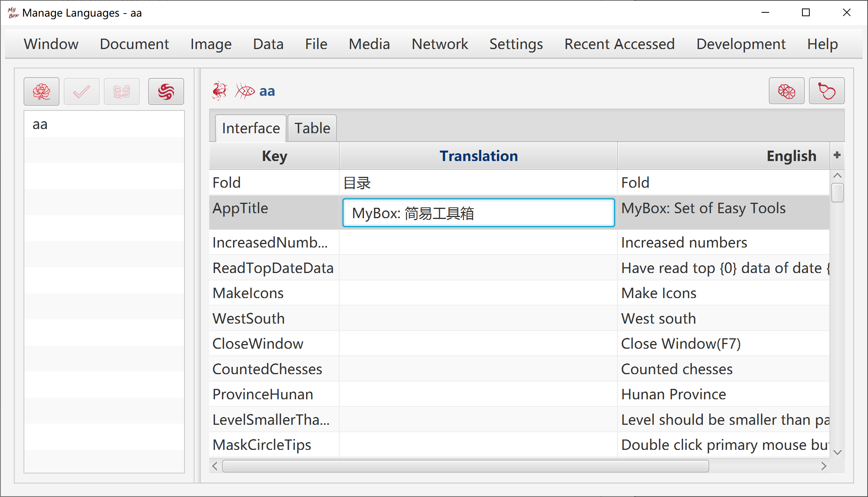The width and height of the screenshot is (868, 497).
Task: Click the round flower-wheel icon button at top right
Action: click(x=787, y=91)
